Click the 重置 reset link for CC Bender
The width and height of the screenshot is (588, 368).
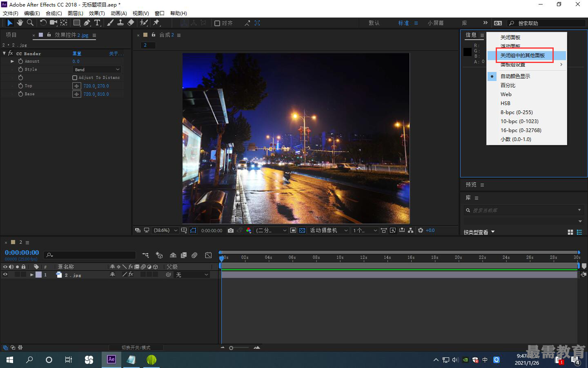coord(77,54)
